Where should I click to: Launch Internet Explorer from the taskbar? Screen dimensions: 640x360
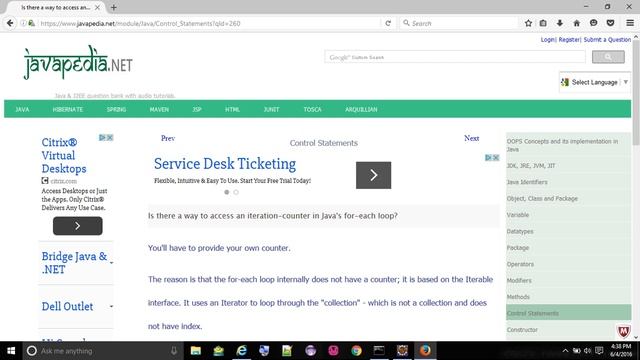[x=242, y=351]
